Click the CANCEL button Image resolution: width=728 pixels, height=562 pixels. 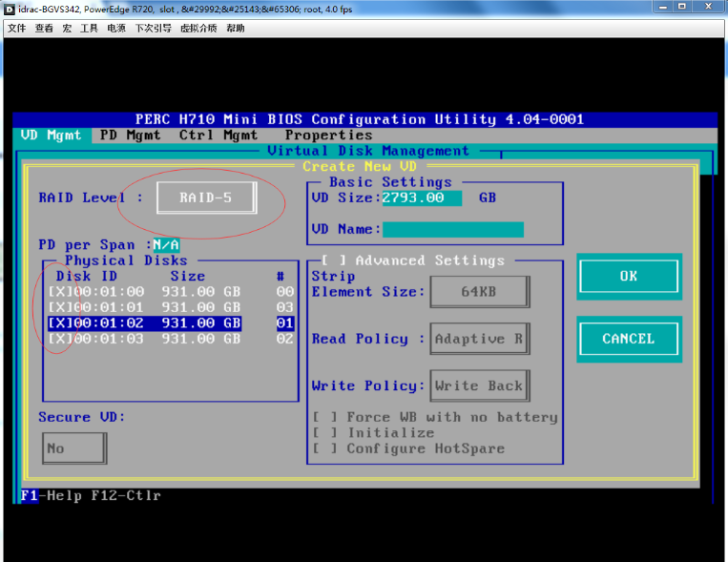point(629,339)
